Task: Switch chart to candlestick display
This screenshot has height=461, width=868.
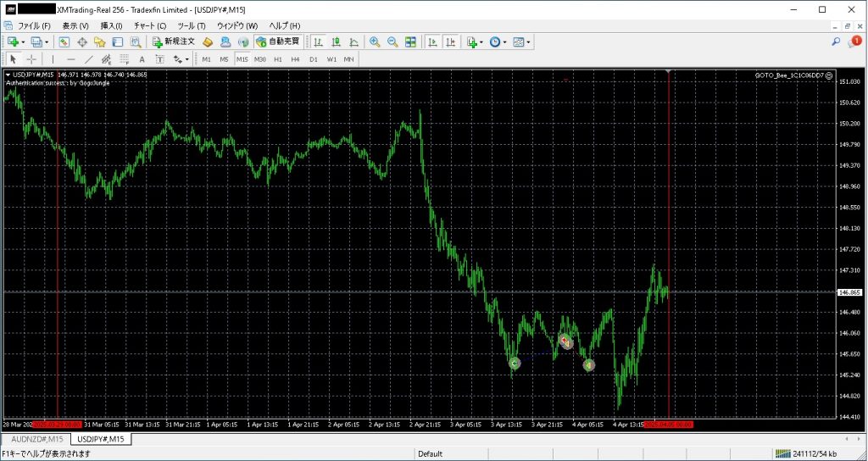Action: 336,42
